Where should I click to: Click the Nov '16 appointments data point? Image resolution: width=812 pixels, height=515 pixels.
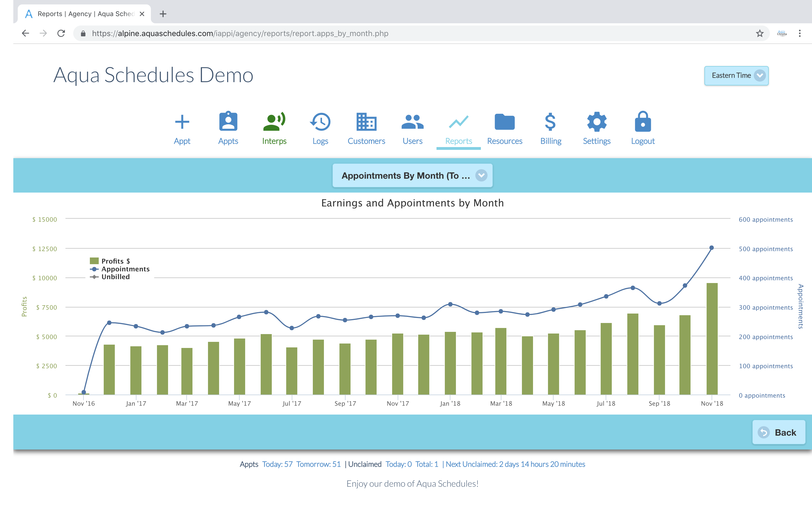pyautogui.click(x=84, y=392)
